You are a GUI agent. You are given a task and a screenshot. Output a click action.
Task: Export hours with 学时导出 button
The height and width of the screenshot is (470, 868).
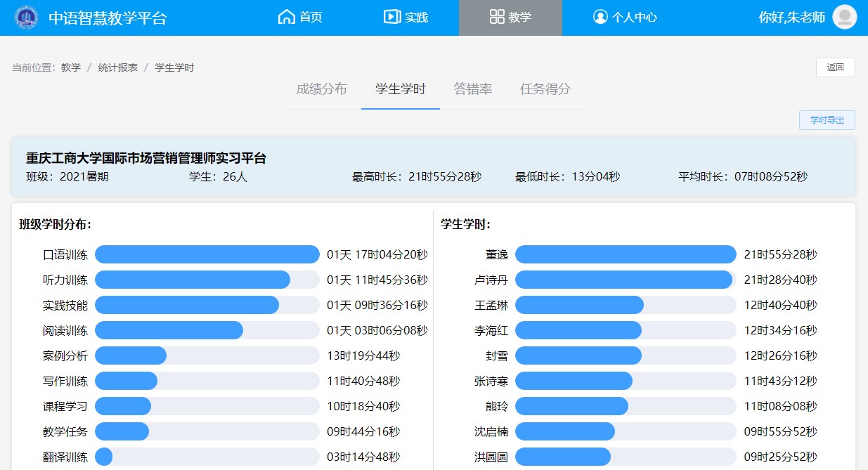[x=827, y=120]
